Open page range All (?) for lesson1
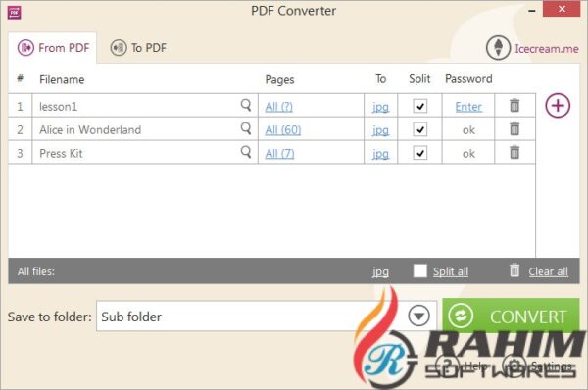Image resolution: width=588 pixels, height=390 pixels. (278, 107)
